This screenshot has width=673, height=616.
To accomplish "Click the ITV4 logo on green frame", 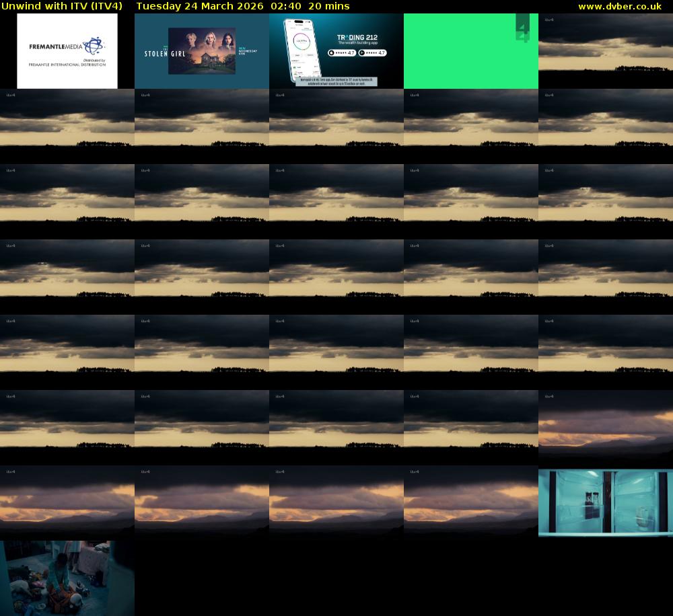I will [x=522, y=30].
